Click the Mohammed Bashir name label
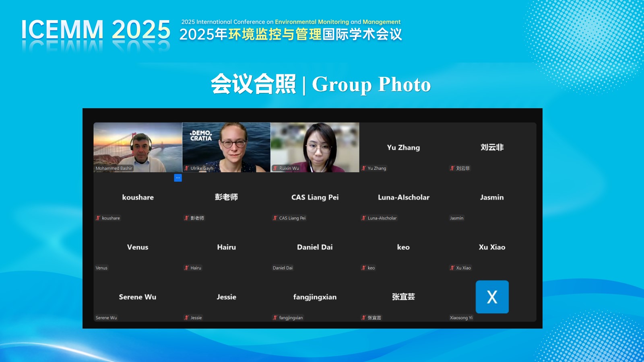Viewport: 644px width, 362px height. click(x=114, y=168)
